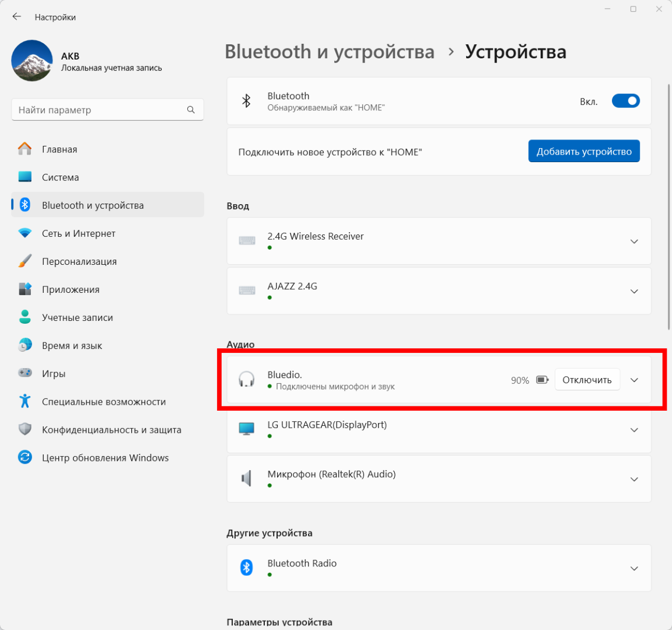Click the AKB profile avatar picture
672x630 pixels.
32,61
